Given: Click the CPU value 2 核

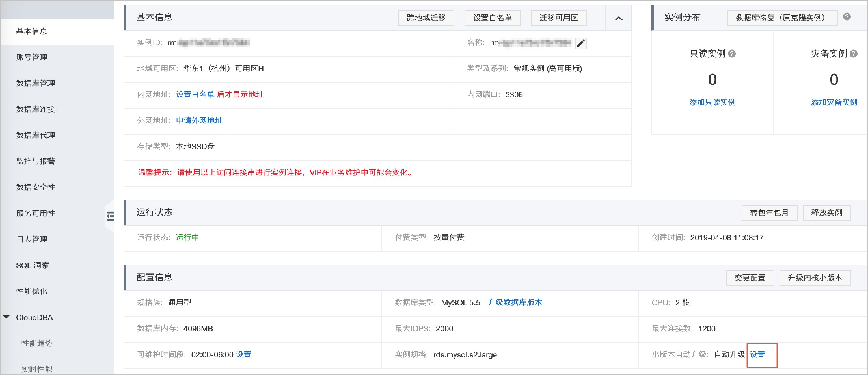Looking at the screenshot, I should [x=683, y=302].
